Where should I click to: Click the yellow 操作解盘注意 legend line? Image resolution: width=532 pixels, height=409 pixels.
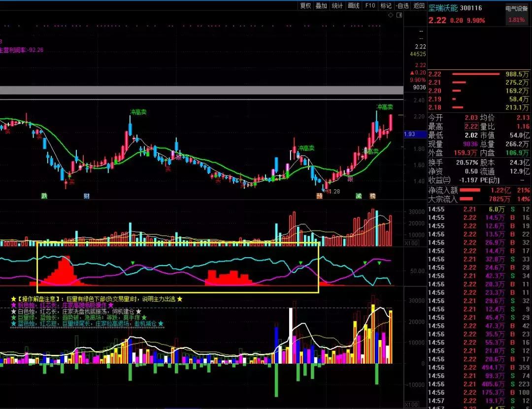point(97,299)
